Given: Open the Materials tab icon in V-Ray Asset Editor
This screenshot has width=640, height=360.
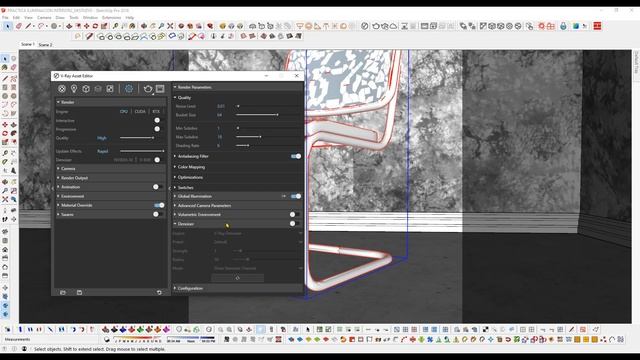Looking at the screenshot, I should (x=62, y=89).
